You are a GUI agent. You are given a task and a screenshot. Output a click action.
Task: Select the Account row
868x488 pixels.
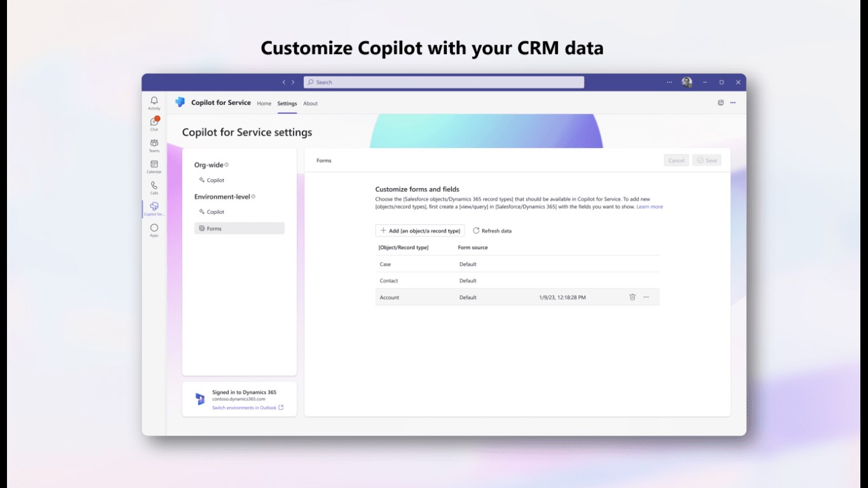point(517,297)
